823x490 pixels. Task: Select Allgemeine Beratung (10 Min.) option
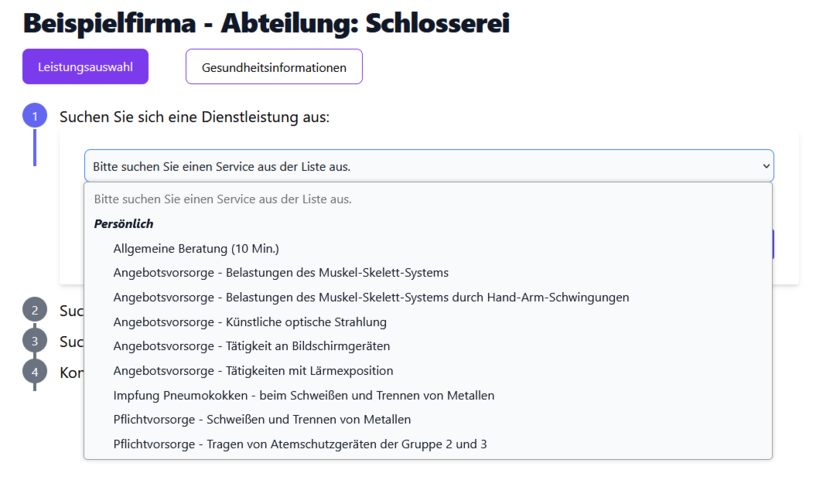point(196,248)
